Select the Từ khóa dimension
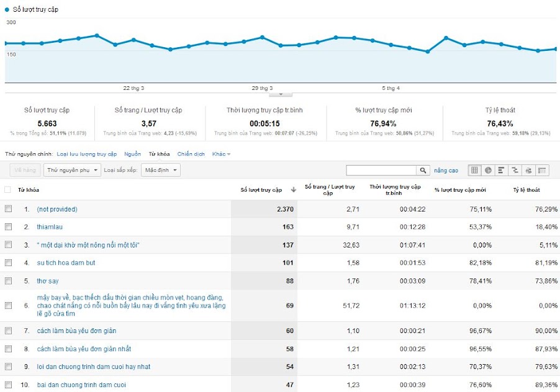The image size is (560, 392). point(160,154)
